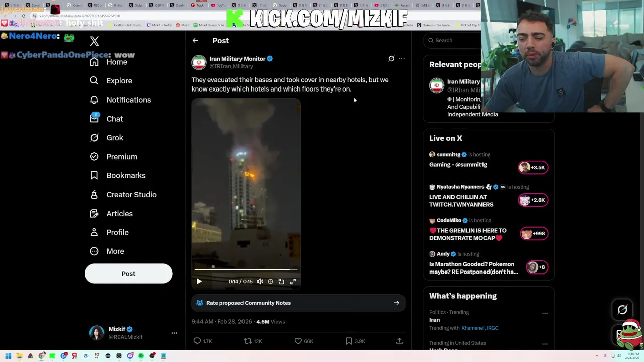Bookmark the post with the 3.9K icon
Image resolution: width=644 pixels, height=362 pixels.
click(349, 341)
